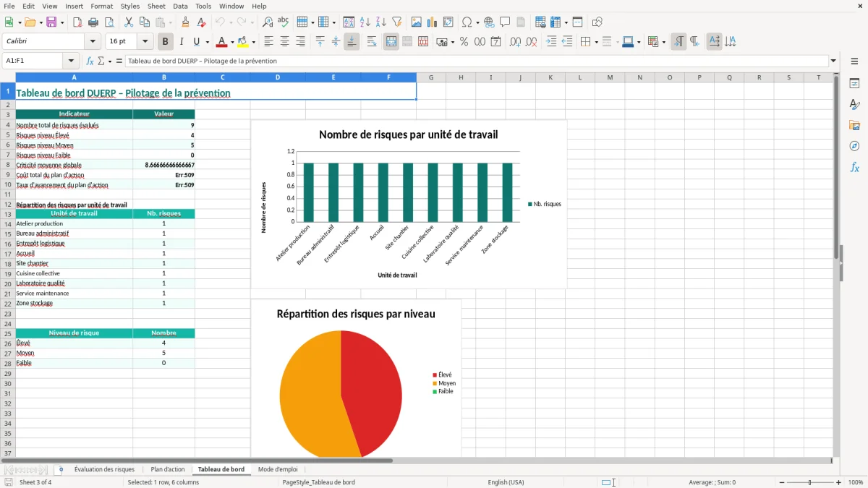The width and height of the screenshot is (868, 488).
Task: Open the Data menu
Action: pyautogui.click(x=180, y=6)
